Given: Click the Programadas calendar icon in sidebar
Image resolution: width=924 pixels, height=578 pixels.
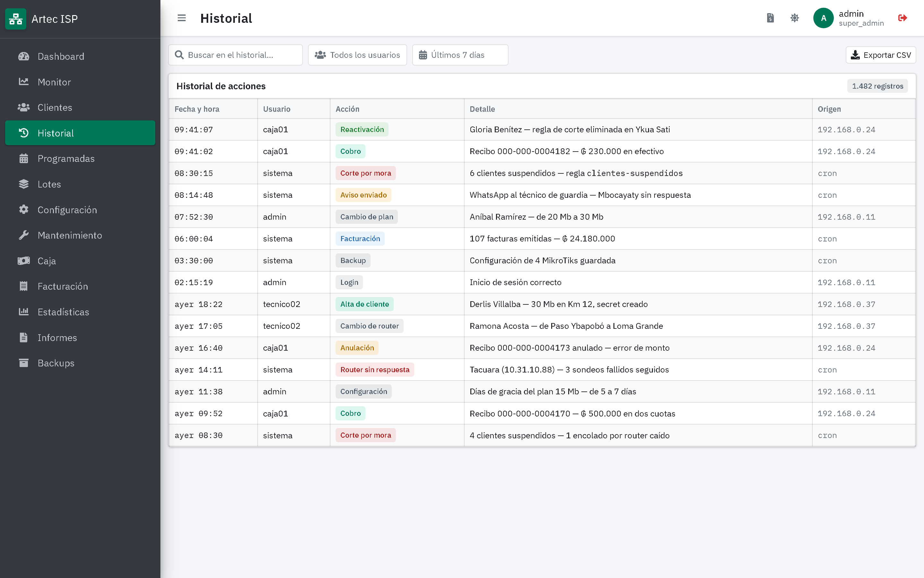Looking at the screenshot, I should tap(24, 158).
